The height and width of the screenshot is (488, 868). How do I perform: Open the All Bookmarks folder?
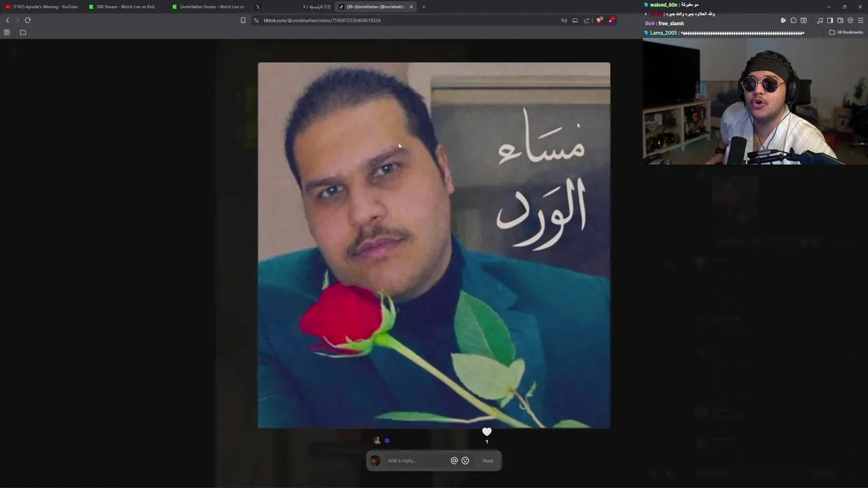846,33
